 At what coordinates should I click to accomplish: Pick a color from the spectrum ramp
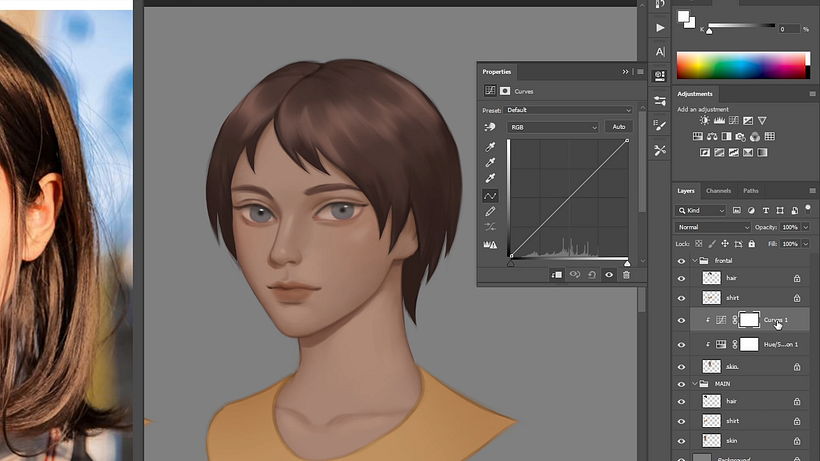742,65
